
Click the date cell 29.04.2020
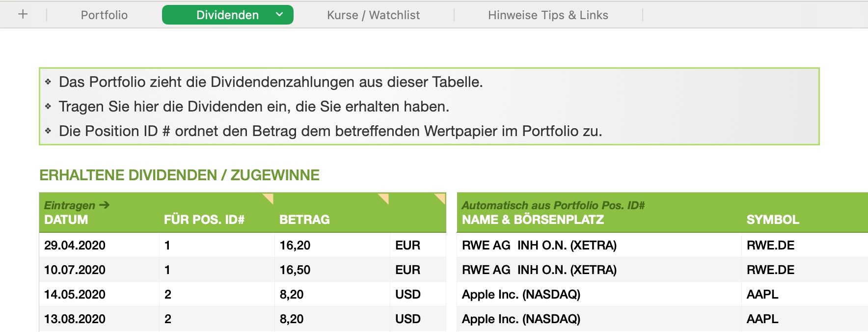(75, 245)
